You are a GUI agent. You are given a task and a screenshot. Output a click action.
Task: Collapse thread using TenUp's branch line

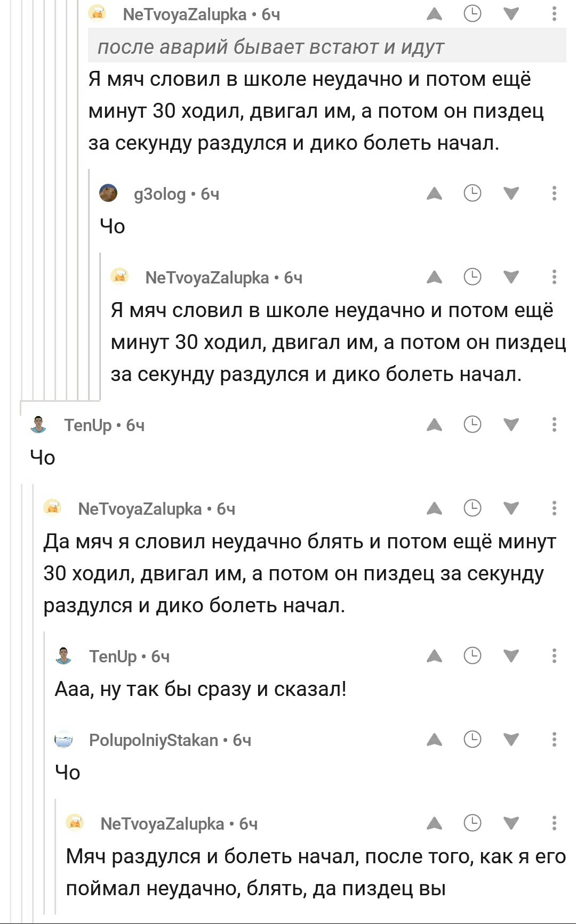coord(21,693)
